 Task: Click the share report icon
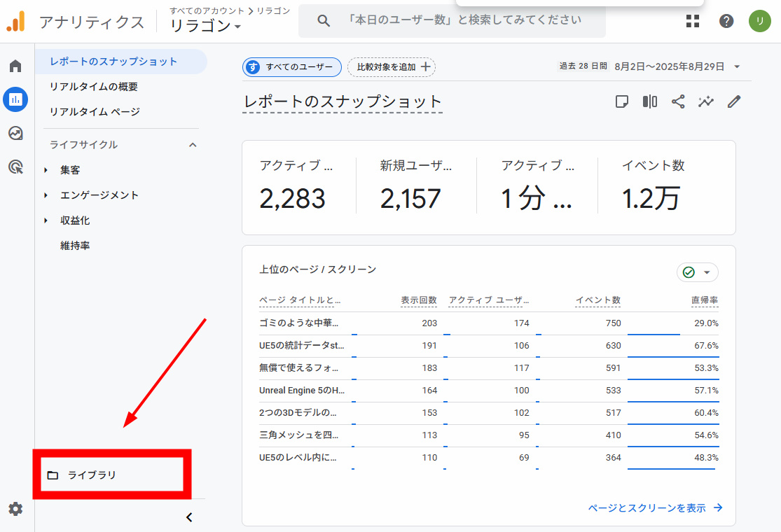coord(678,101)
